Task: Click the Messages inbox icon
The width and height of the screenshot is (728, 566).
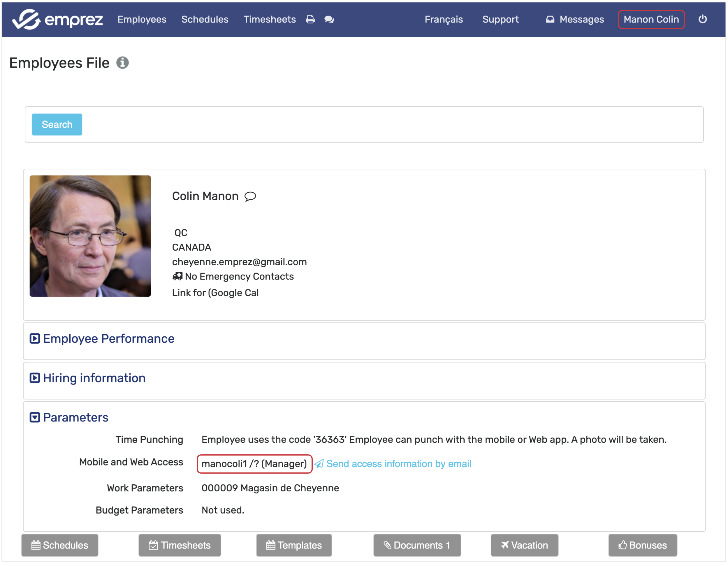Action: [550, 19]
